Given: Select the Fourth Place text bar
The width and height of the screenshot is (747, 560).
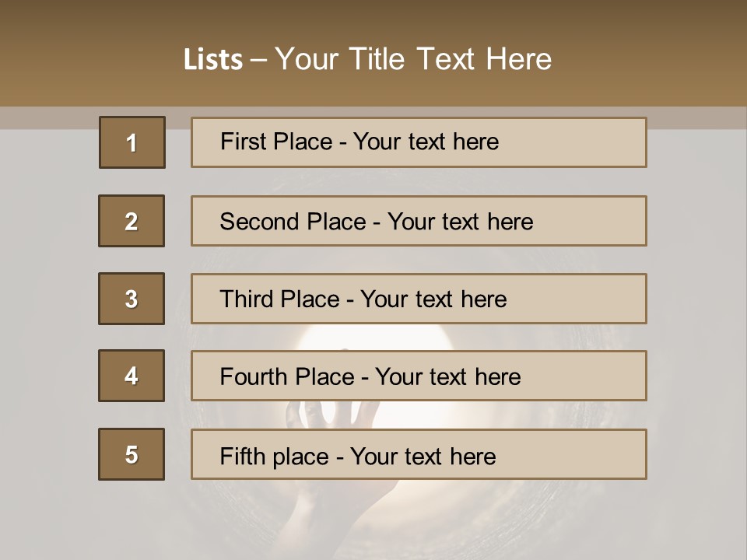Looking at the screenshot, I should pos(419,376).
